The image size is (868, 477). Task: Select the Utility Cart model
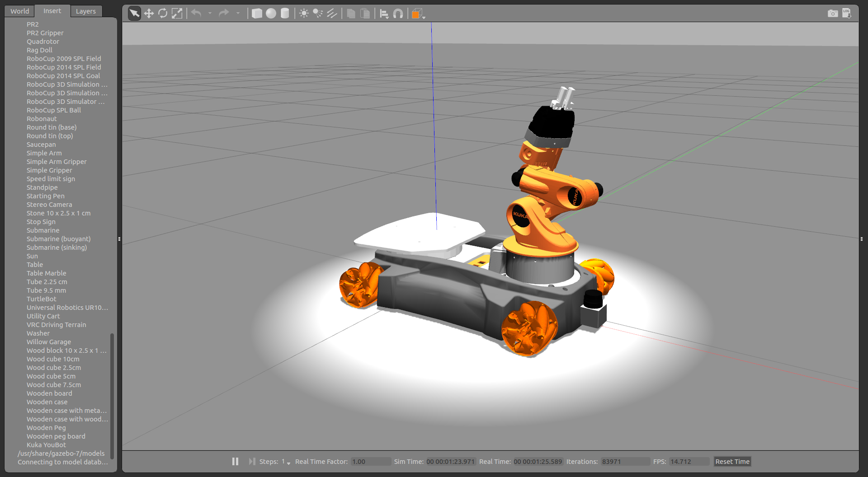click(x=43, y=316)
